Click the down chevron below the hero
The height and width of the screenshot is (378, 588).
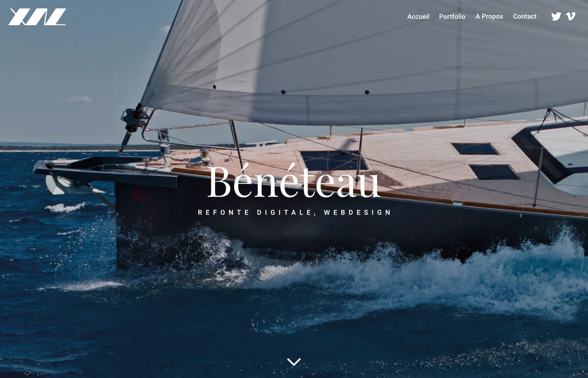pyautogui.click(x=294, y=362)
